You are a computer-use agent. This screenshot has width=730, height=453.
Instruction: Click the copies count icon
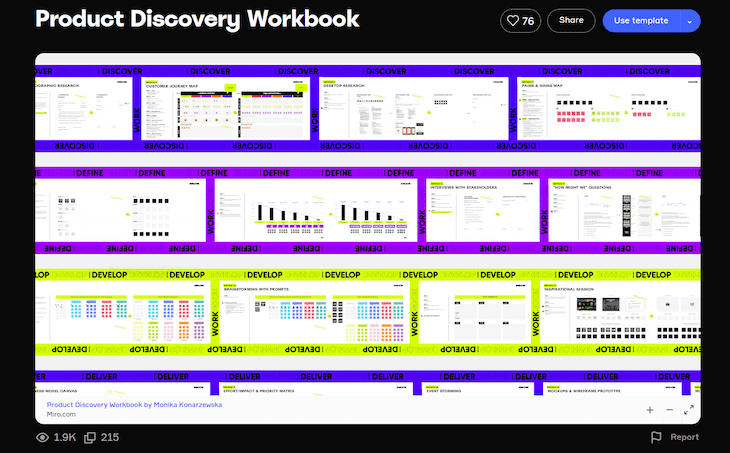click(x=90, y=437)
